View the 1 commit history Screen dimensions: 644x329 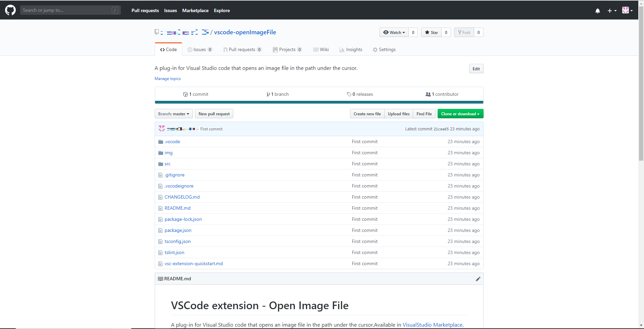(x=196, y=94)
